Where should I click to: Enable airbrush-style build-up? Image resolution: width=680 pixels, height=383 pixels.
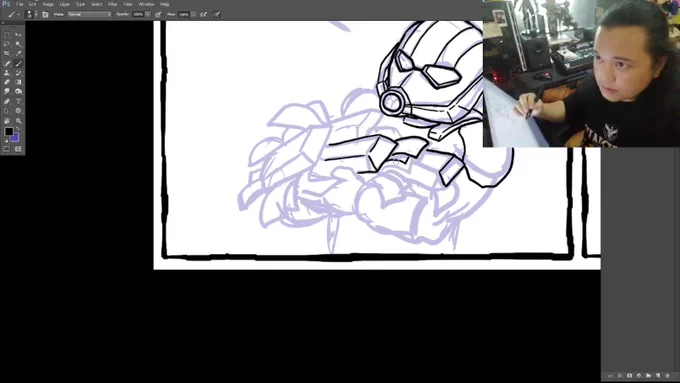[x=203, y=14]
